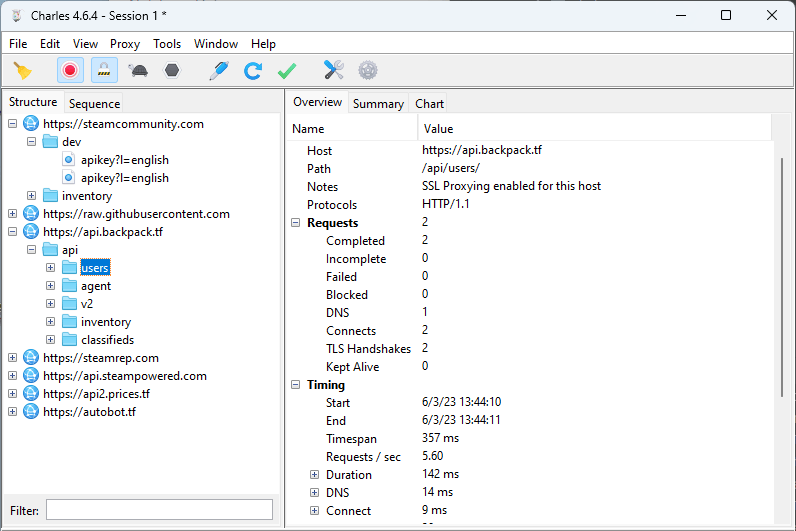Expand the classifieds folder node
Screen dimensions: 796x531
[x=50, y=339]
